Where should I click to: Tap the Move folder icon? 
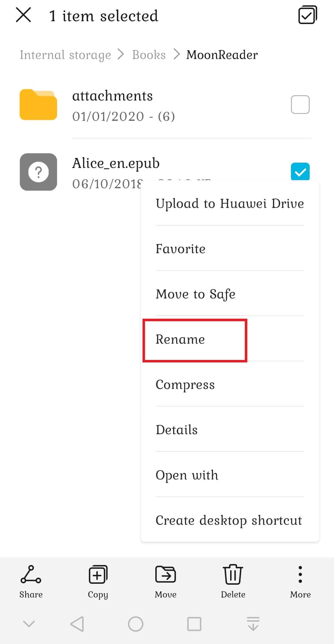click(x=166, y=574)
